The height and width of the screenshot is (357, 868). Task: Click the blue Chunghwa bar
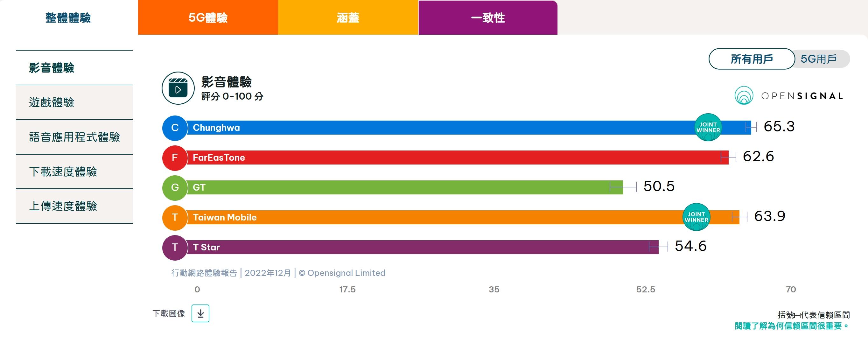tap(469, 128)
